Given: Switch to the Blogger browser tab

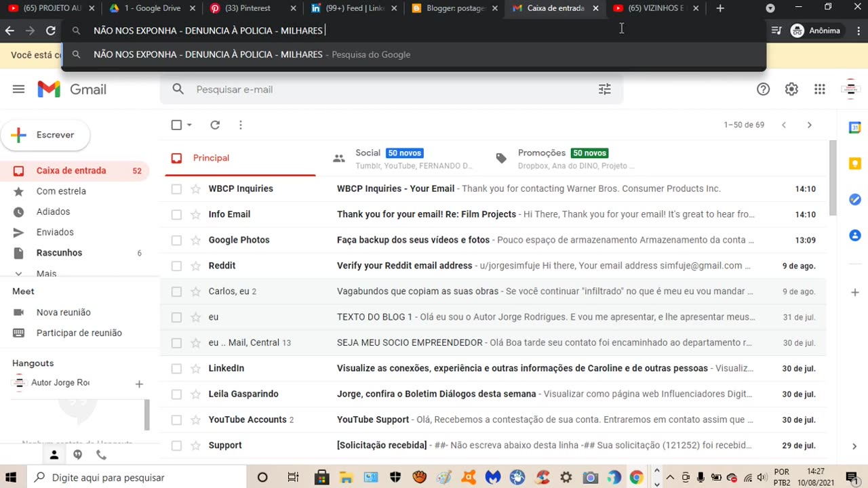Looking at the screenshot, I should pos(456,8).
